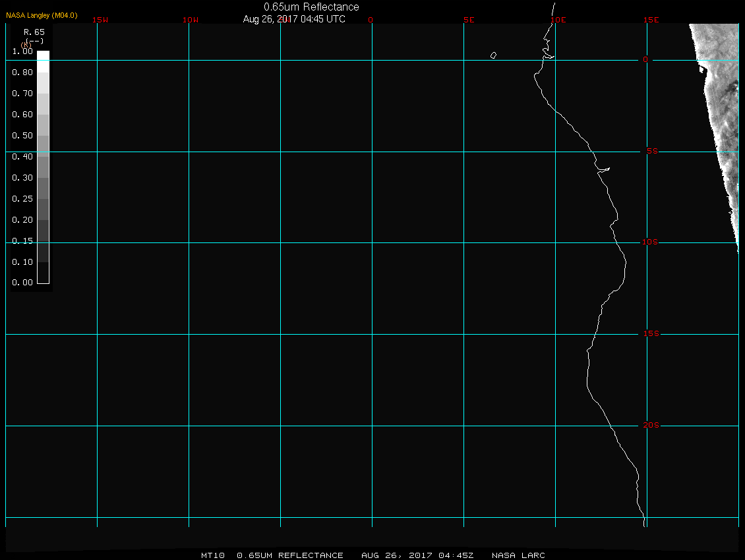Click the 0.70 colorbar value
745x560 pixels.
click(x=22, y=93)
